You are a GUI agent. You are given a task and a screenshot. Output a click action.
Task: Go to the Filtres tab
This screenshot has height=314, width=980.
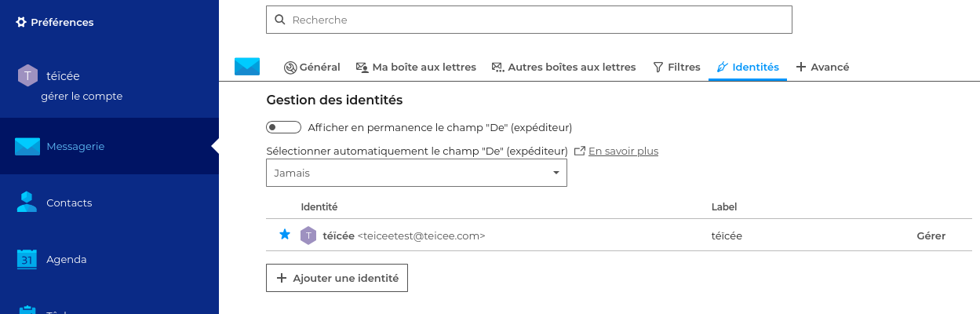[676, 68]
